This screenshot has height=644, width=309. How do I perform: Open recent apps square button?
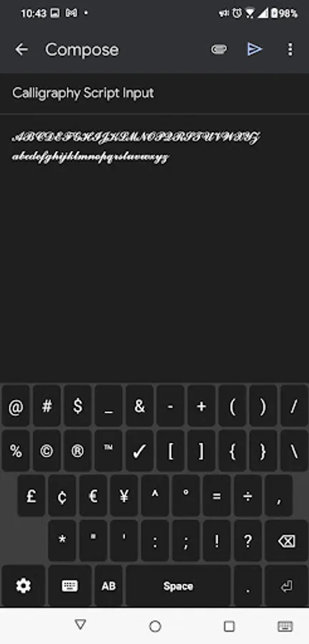click(x=229, y=626)
